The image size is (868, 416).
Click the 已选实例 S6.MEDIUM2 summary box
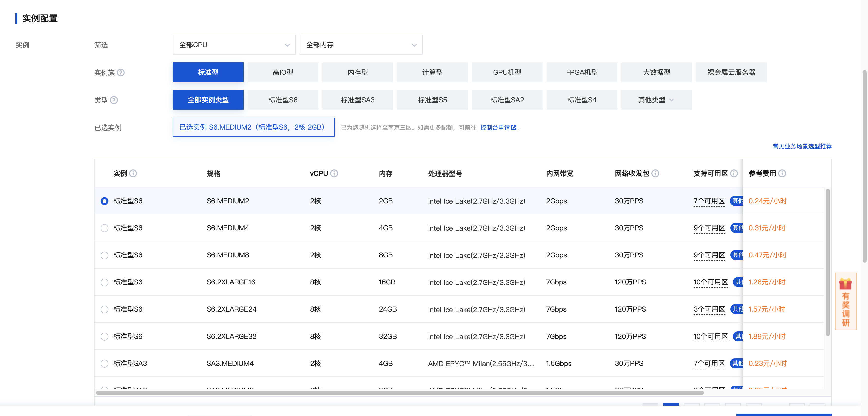tap(254, 127)
